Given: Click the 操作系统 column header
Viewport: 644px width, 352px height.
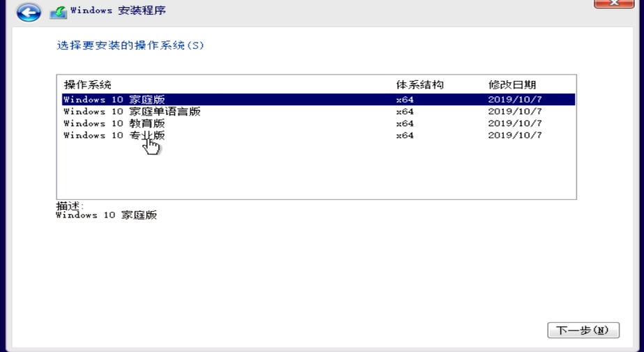Looking at the screenshot, I should pos(88,85).
